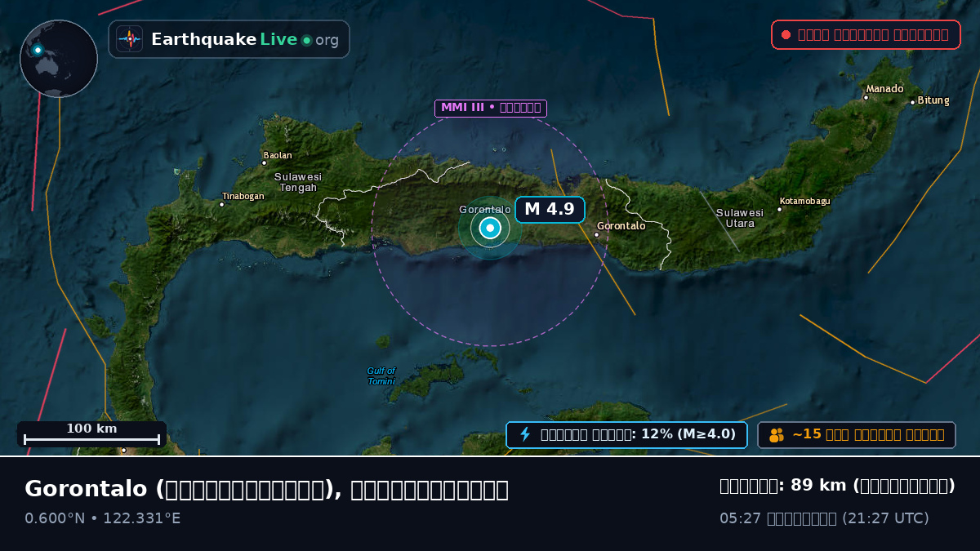
Task: Click the Sulawesi Utara province label
Action: point(740,218)
